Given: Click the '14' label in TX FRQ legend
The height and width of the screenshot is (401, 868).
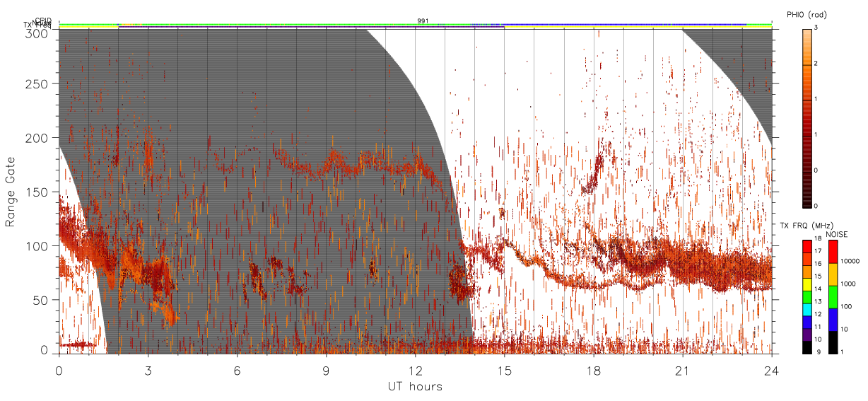Looking at the screenshot, I should pos(818,291).
